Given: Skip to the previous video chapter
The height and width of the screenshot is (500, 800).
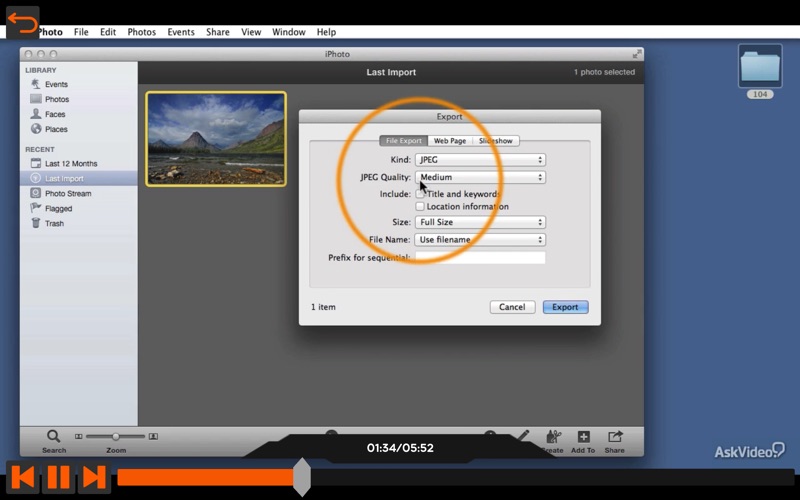Looking at the screenshot, I should click(x=23, y=478).
